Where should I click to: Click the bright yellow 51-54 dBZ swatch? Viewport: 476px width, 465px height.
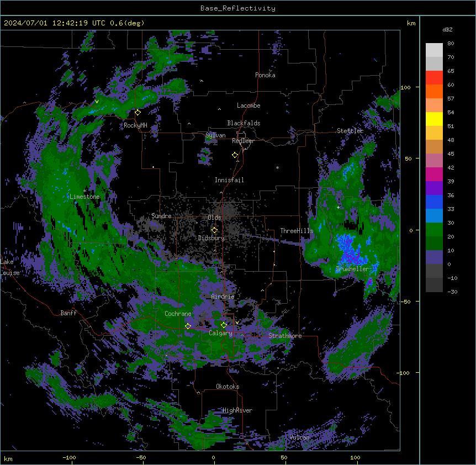[434, 119]
